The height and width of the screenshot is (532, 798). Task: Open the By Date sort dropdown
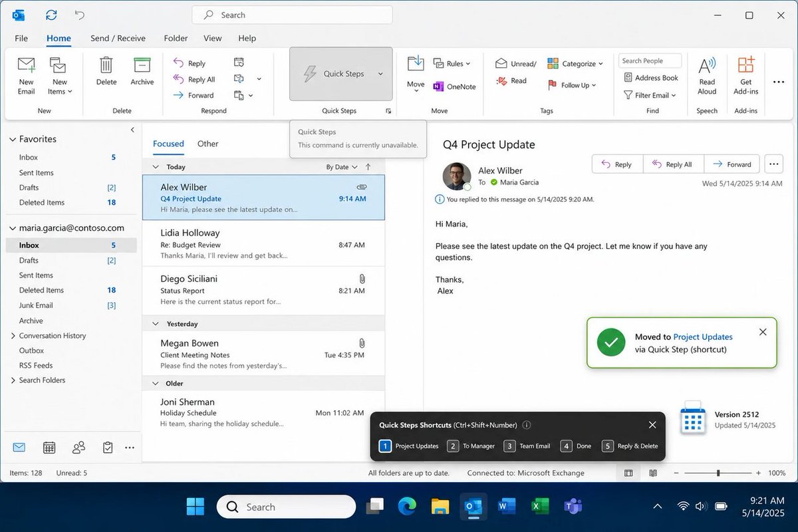342,167
